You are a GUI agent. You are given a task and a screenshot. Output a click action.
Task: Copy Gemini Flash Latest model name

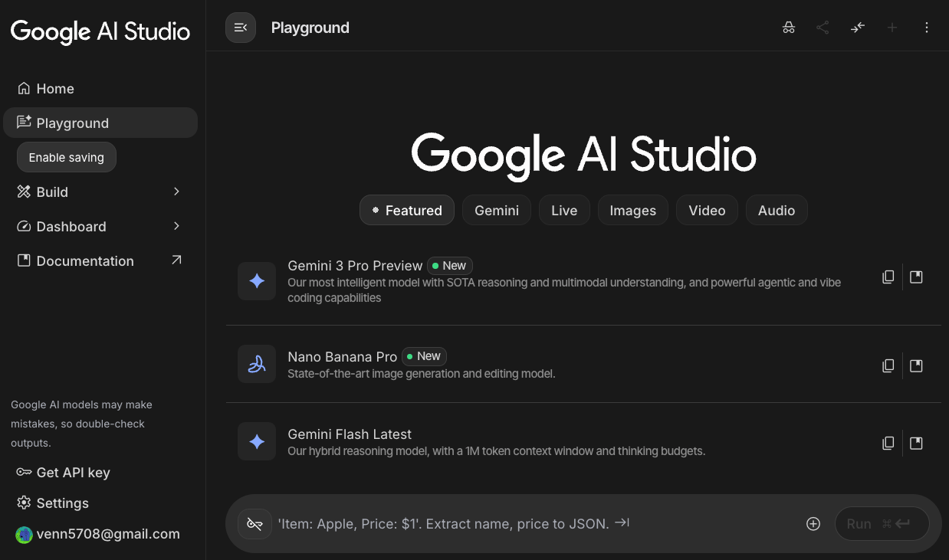coord(888,443)
